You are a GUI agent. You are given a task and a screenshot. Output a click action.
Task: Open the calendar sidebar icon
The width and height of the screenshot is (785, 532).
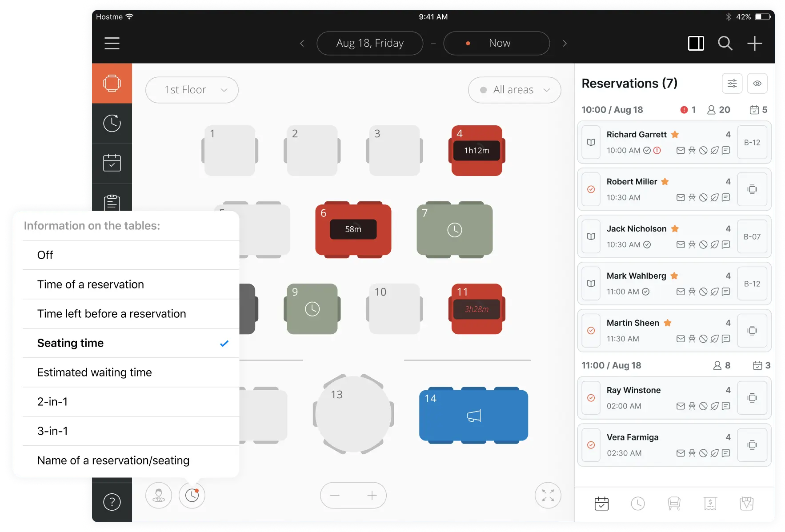(x=112, y=163)
